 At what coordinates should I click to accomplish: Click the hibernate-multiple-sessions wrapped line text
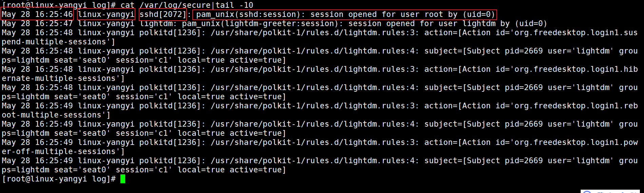[x=63, y=79]
